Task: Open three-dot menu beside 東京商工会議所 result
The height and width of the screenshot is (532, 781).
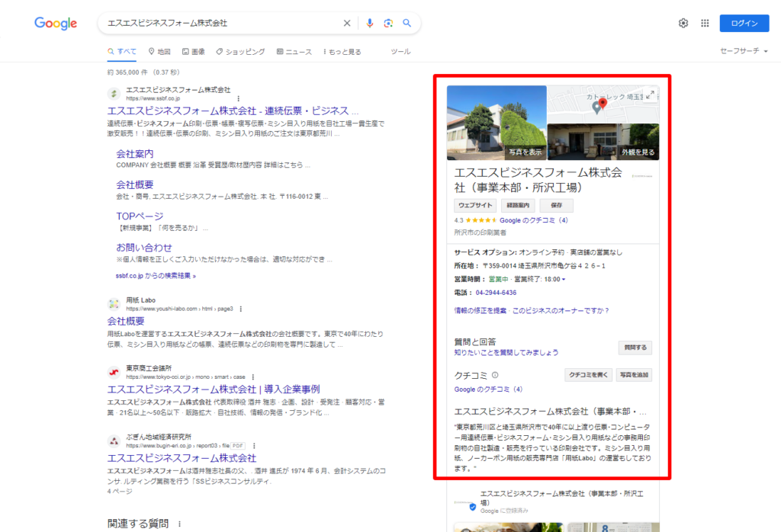Action: (253, 377)
